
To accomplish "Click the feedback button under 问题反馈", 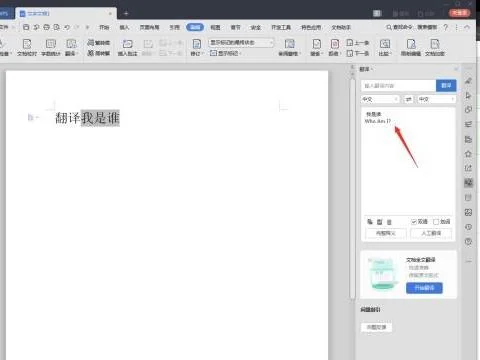I will click(376, 327).
